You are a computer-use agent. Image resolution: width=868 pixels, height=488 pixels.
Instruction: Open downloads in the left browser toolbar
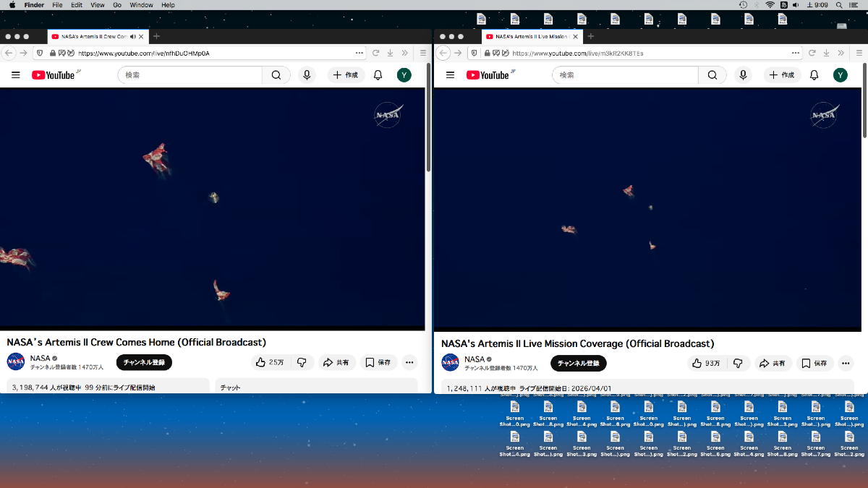(391, 53)
